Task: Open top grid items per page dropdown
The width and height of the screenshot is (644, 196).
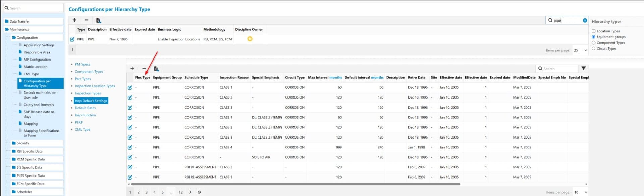Action: tap(581, 50)
